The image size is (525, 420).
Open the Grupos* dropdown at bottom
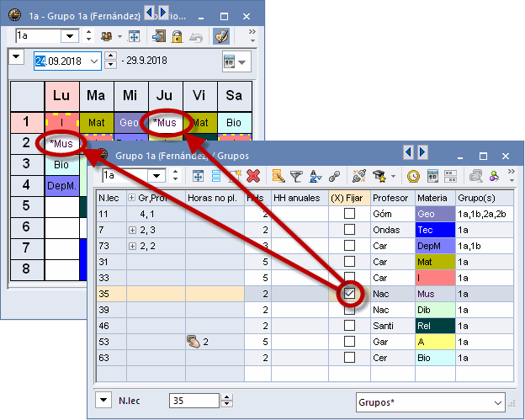(x=496, y=401)
